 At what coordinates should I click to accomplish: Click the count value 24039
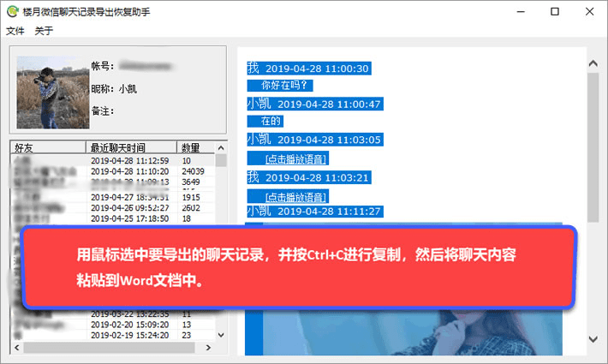coord(193,171)
